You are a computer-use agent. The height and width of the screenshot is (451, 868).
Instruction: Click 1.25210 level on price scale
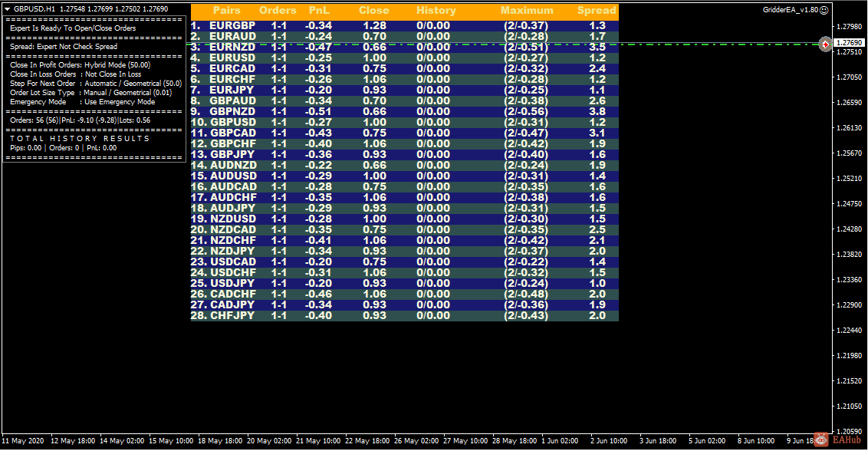click(849, 179)
